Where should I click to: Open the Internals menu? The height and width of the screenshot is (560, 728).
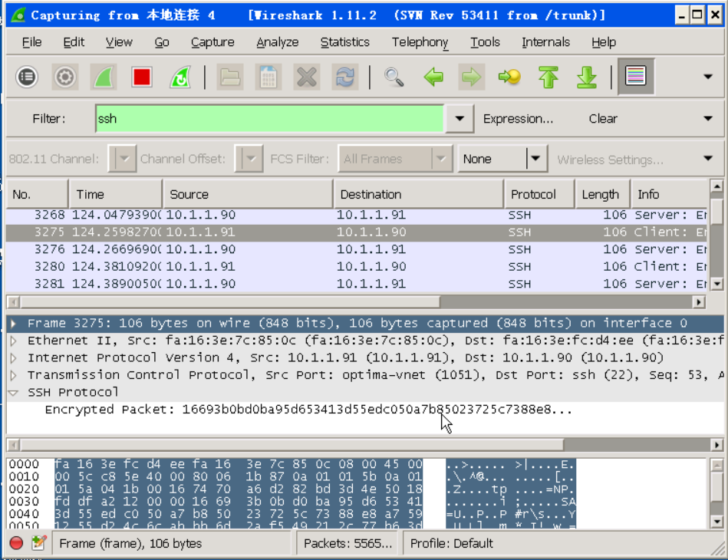click(x=545, y=42)
